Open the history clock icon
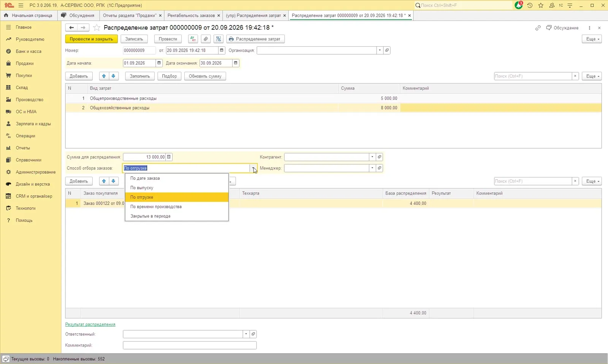Screen dimensions: 608x364 pyautogui.click(x=530, y=5)
